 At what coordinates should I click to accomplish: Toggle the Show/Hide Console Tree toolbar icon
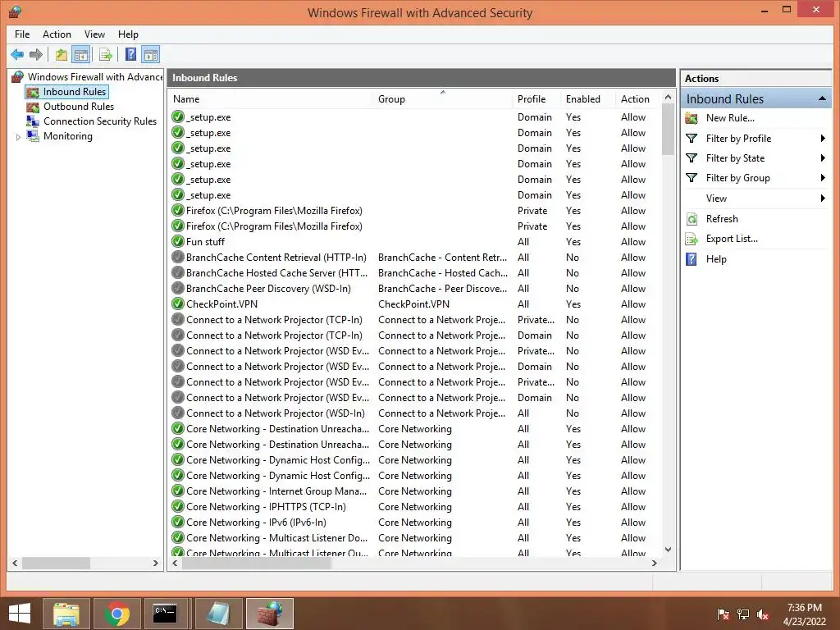[81, 55]
